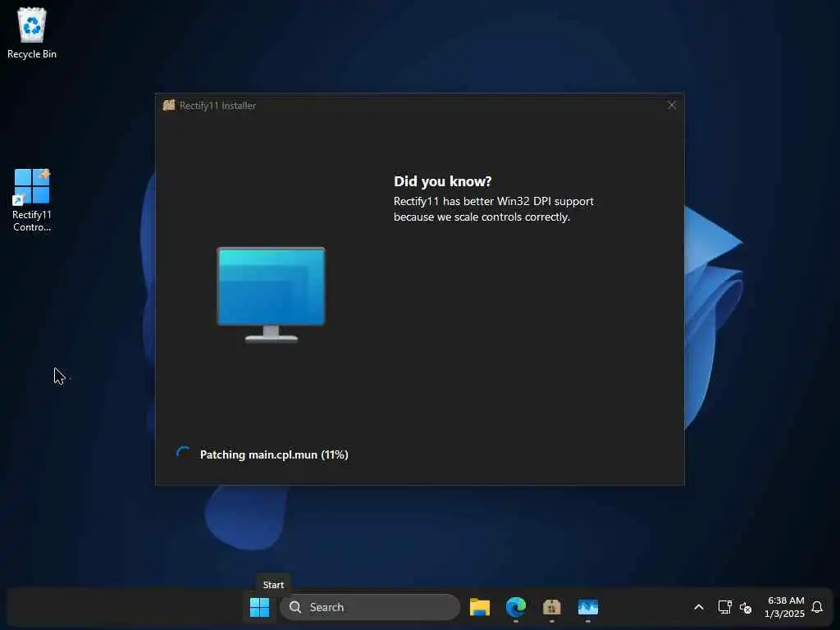The image size is (840, 630).
Task: Open File Explorer from the taskbar
Action: (479, 607)
